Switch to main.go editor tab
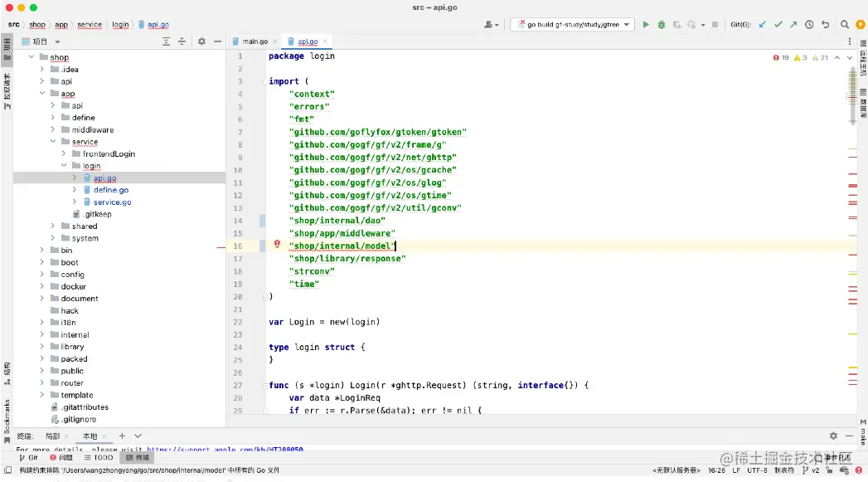868x482 pixels. point(255,41)
